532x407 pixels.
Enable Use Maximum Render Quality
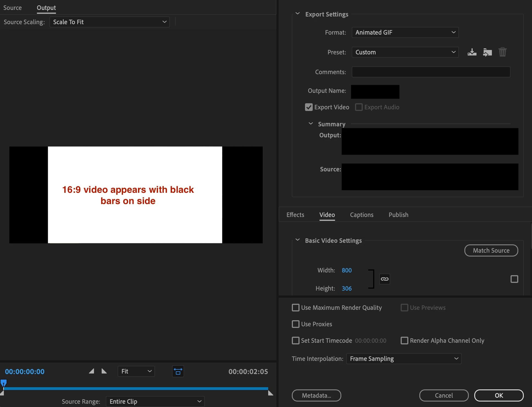tap(296, 308)
